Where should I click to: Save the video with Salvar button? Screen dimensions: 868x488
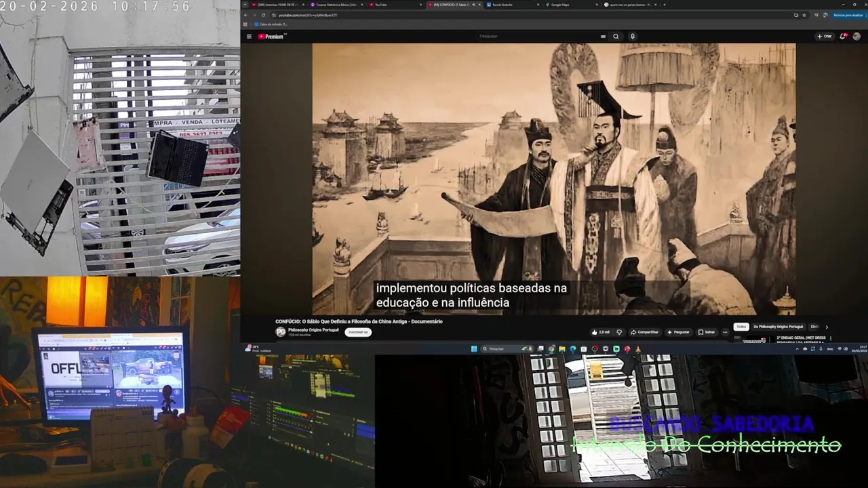[x=707, y=332]
